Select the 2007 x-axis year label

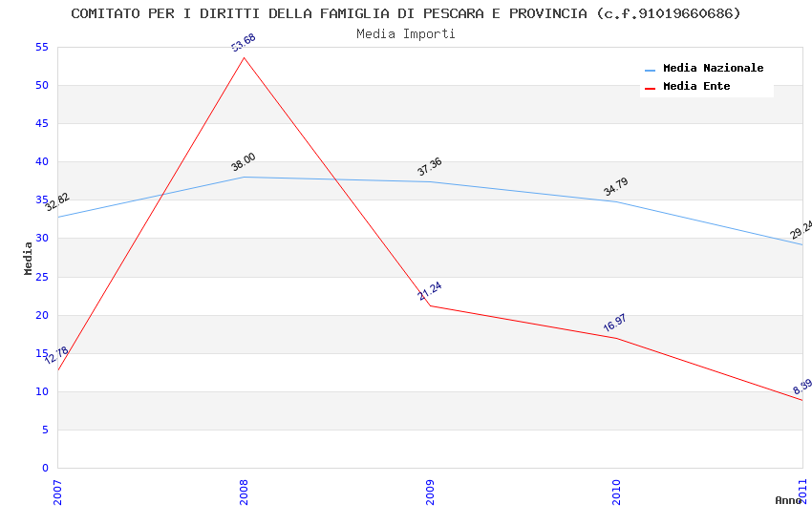pyautogui.click(x=57, y=491)
